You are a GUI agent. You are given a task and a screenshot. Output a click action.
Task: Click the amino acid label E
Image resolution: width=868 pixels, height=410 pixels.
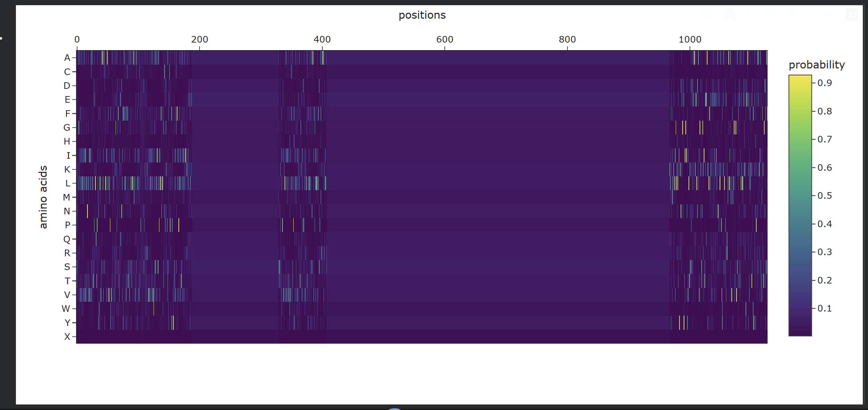click(67, 100)
